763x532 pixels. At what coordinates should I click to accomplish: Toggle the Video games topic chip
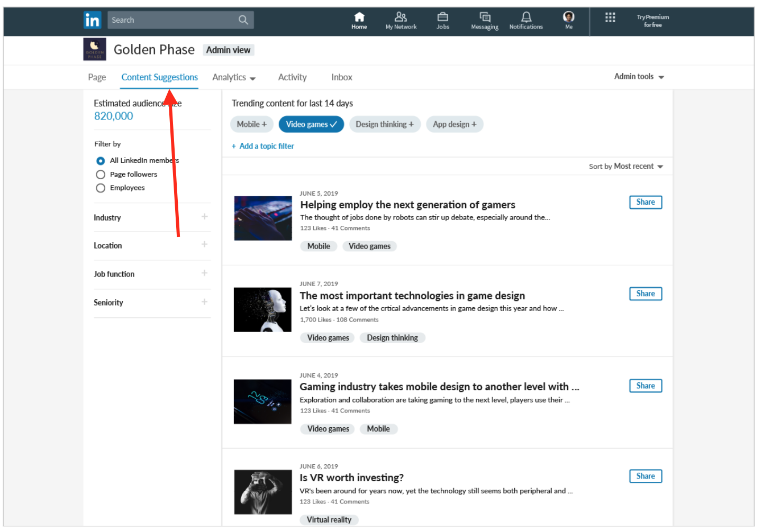(x=311, y=125)
